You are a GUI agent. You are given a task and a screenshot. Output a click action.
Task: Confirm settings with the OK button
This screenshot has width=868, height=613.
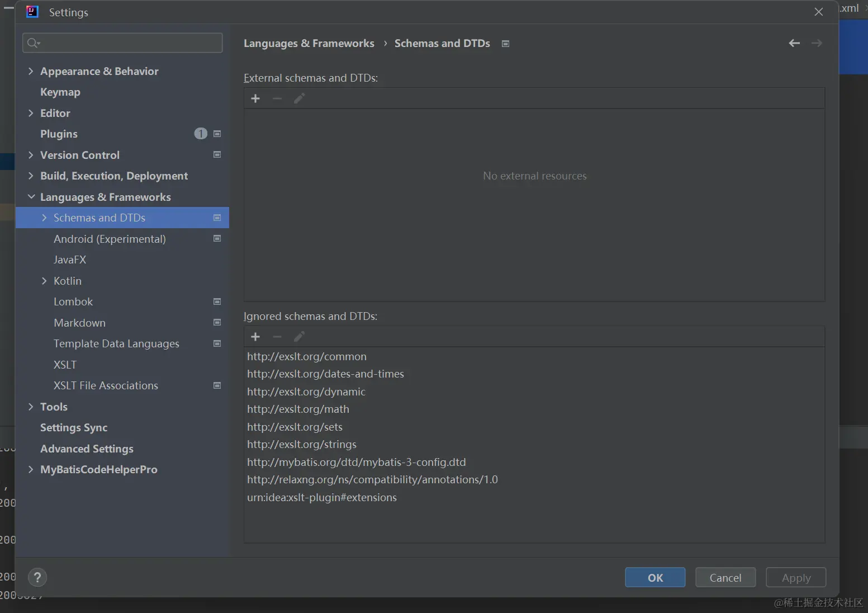(x=655, y=577)
